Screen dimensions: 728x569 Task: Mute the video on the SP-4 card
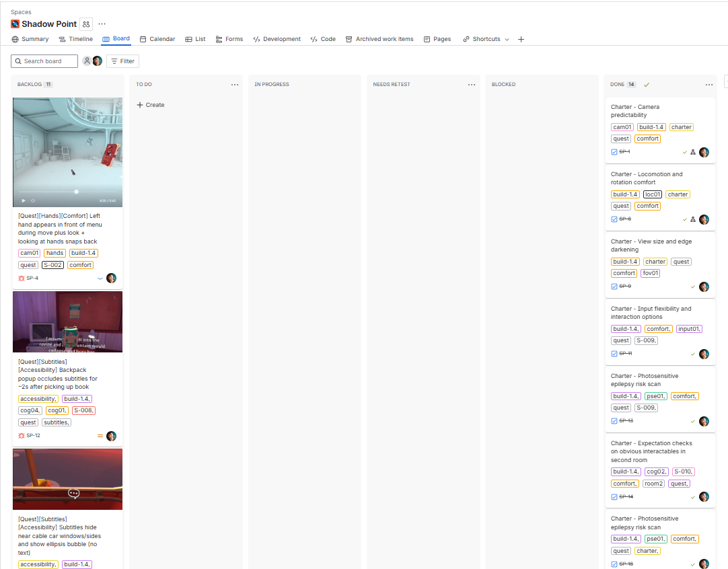33,200
